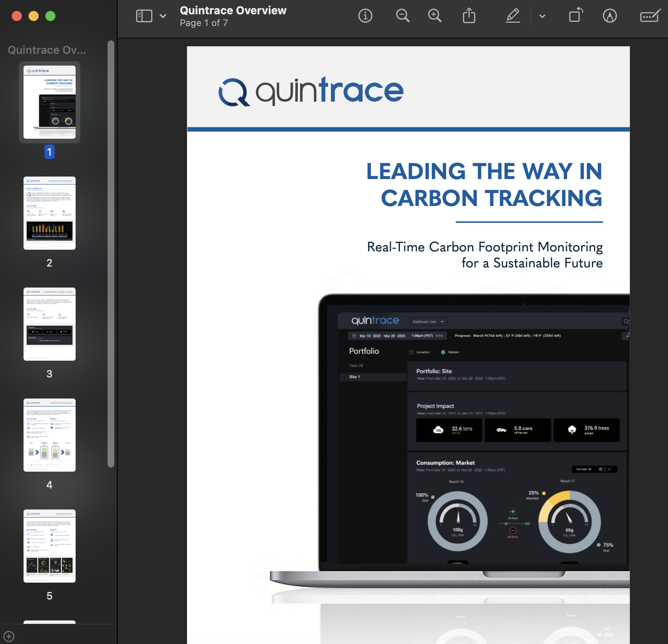
Task: Click the quintrace logo on the page
Action: (311, 91)
